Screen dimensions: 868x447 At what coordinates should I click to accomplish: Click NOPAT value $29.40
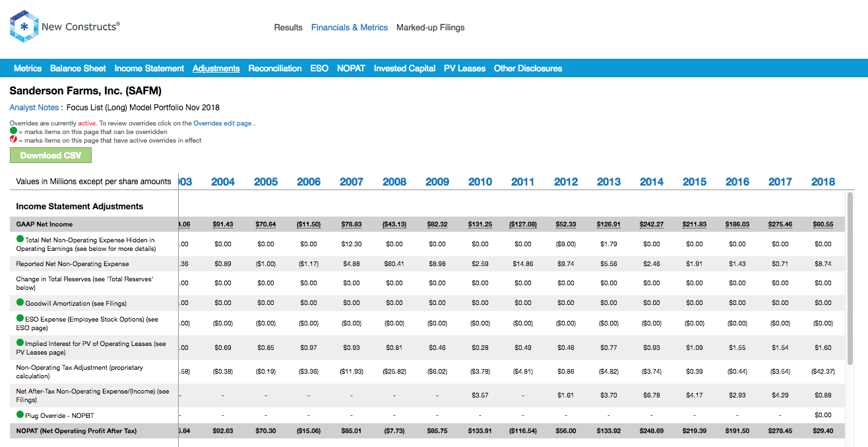[x=823, y=431]
